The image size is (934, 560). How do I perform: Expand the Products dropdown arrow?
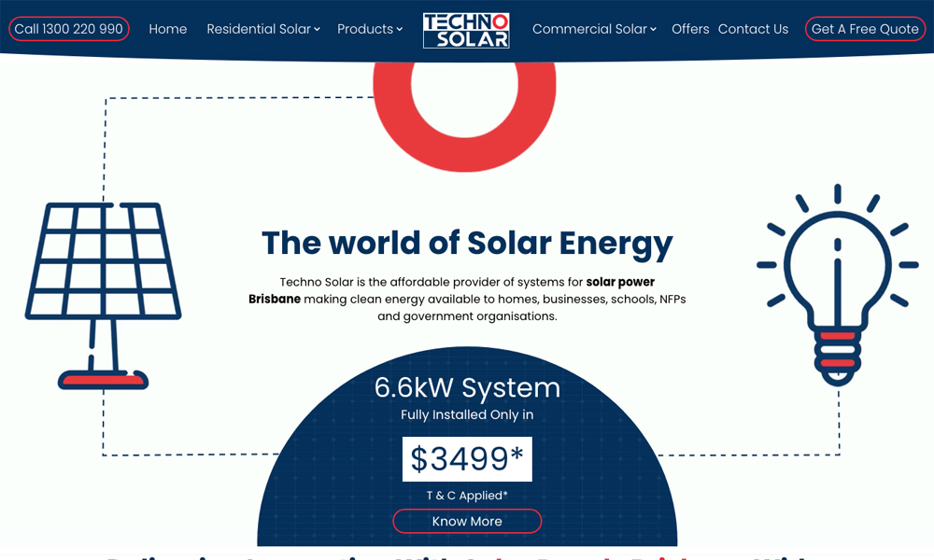pos(400,30)
